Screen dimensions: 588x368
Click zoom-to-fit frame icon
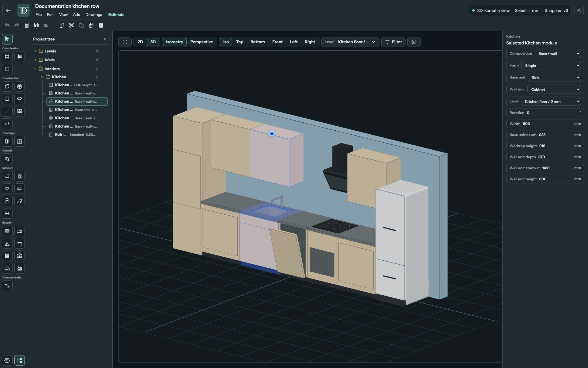coord(125,42)
